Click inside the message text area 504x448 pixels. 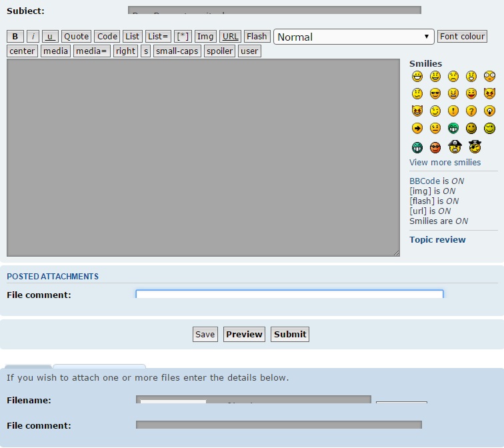pos(203,157)
